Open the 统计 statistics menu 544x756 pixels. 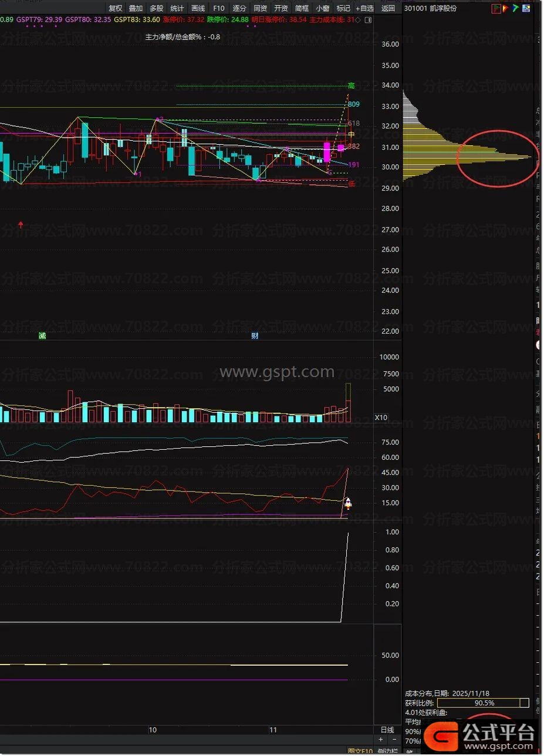(177, 8)
